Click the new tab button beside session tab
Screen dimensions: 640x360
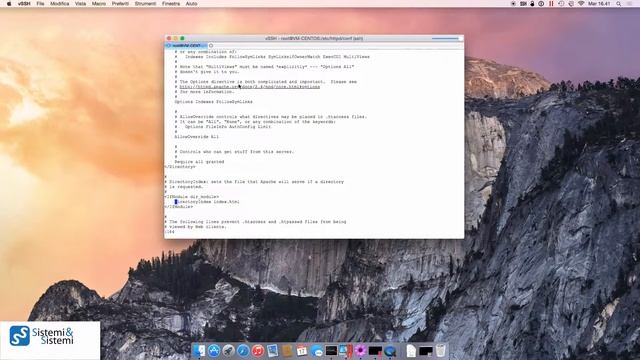[211, 45]
